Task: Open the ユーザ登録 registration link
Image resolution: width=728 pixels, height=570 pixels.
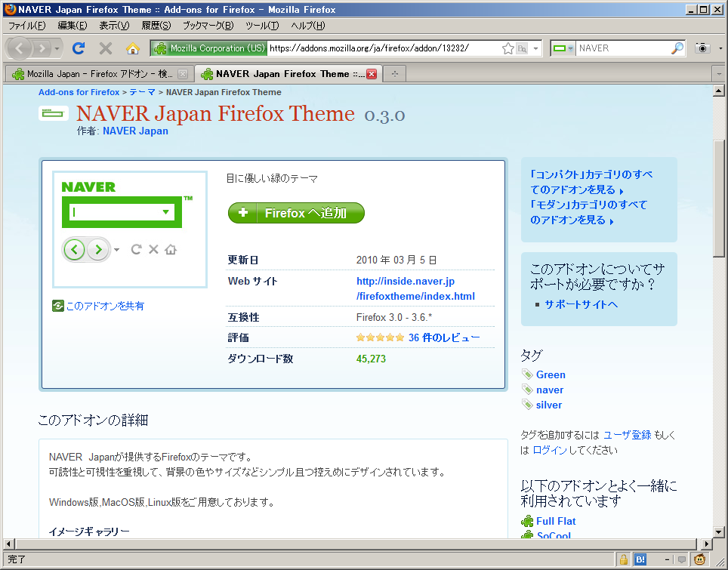Action: 628,435
